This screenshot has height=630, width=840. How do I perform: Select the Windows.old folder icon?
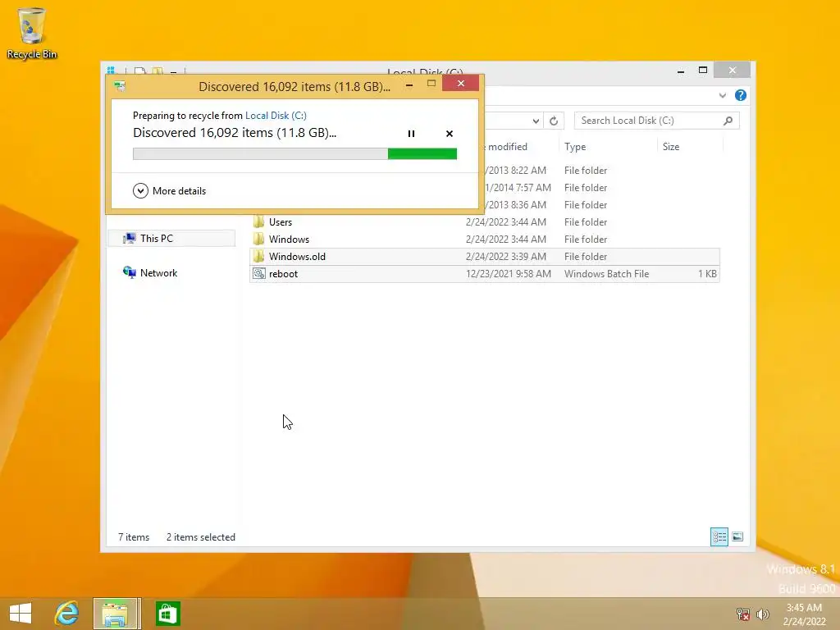258,256
